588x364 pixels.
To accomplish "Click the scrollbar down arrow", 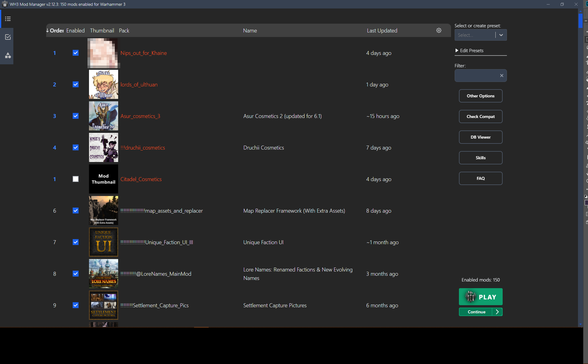I will click(580, 324).
